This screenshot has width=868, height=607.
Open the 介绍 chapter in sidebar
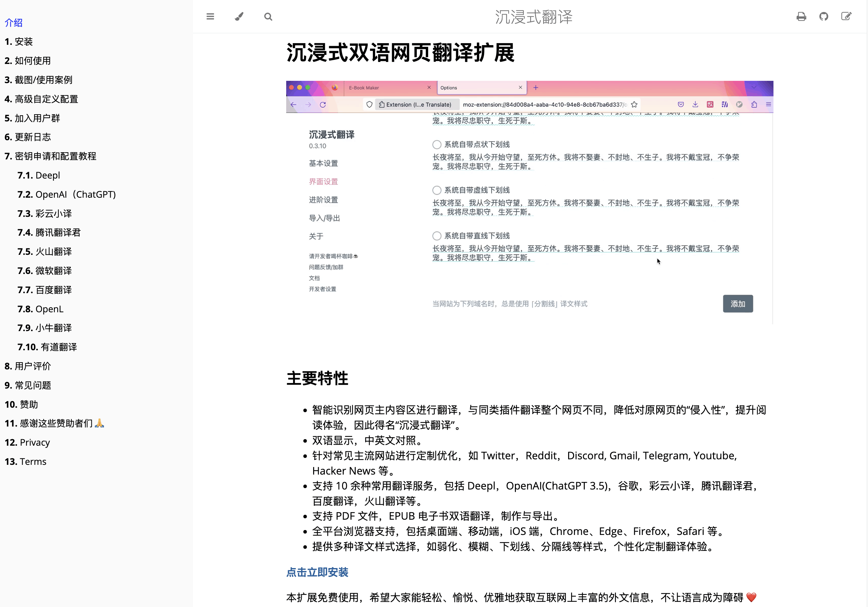point(14,23)
